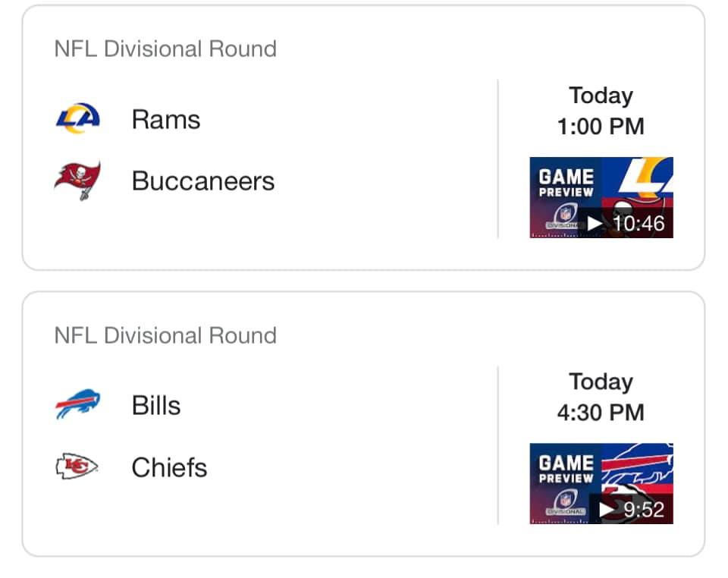Viewport: 728px width, 578px height.
Task: Play the Rams vs Buccaneers preview video
Action: (595, 223)
